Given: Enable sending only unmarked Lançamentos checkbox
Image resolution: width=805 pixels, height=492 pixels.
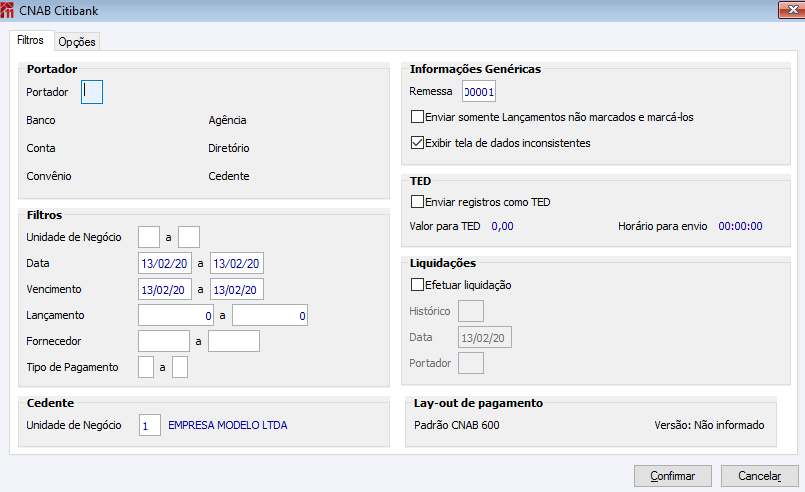Looking at the screenshot, I should [x=418, y=117].
